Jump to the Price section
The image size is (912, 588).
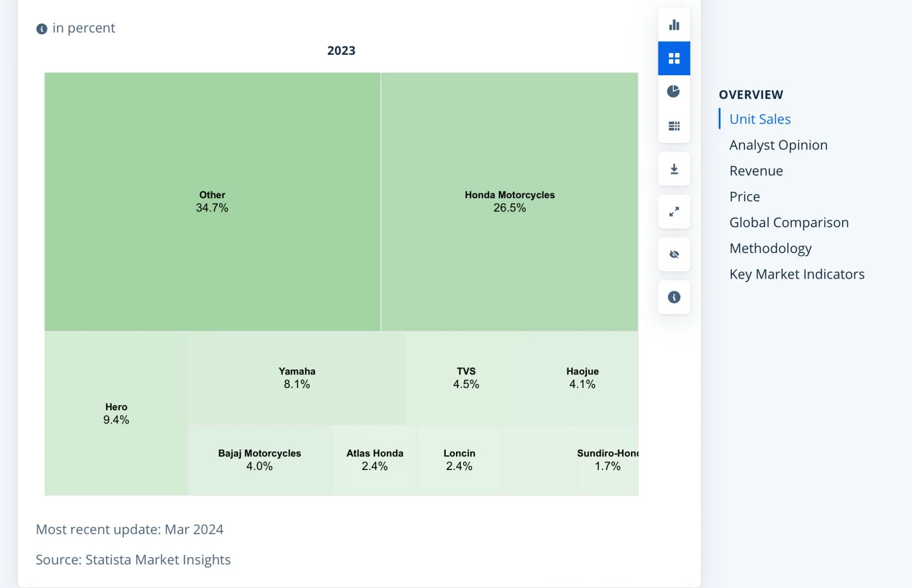point(744,197)
